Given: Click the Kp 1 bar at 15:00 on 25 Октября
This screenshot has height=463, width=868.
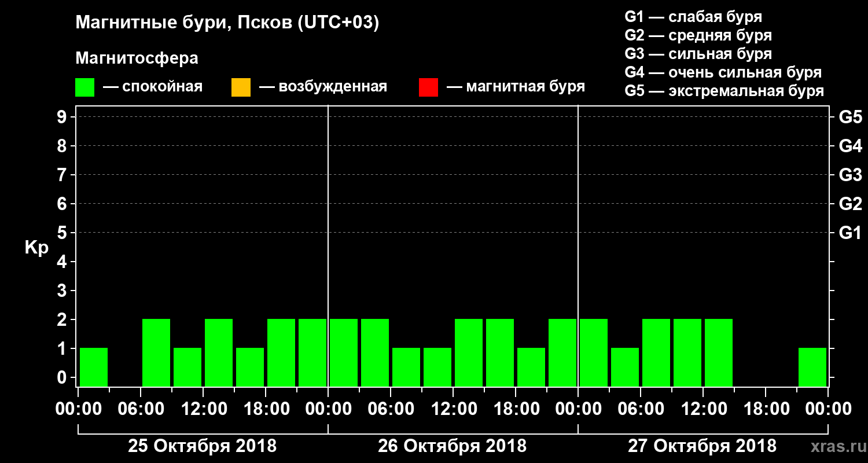Looking at the screenshot, I should [x=250, y=367].
